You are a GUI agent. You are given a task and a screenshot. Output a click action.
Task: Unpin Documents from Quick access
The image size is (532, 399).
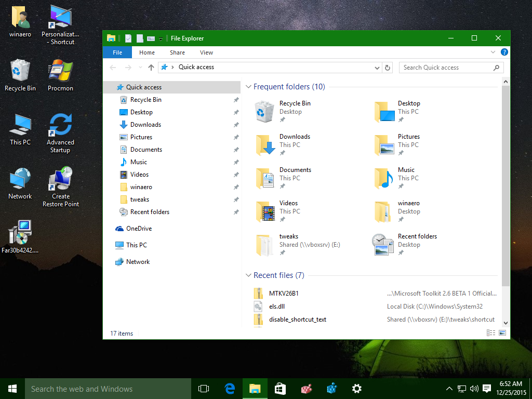[236, 149]
